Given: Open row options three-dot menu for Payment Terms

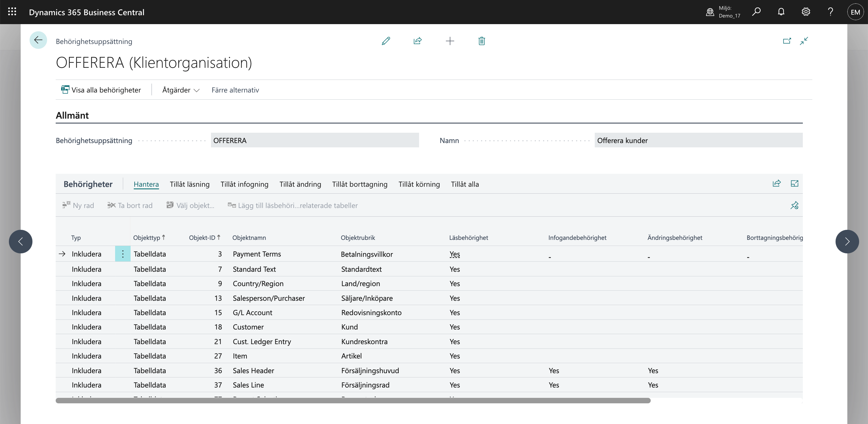Looking at the screenshot, I should [123, 254].
